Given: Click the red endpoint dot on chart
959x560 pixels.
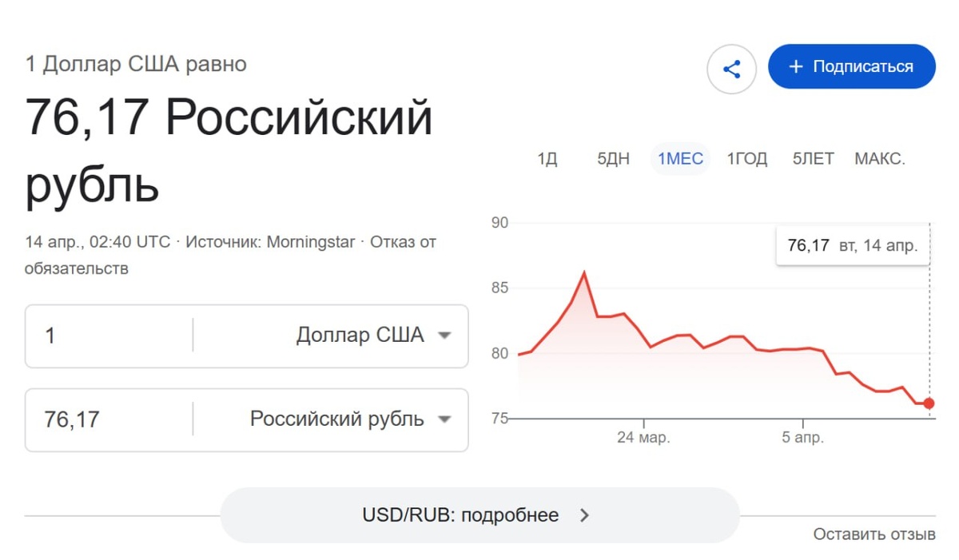Looking at the screenshot, I should click(929, 403).
